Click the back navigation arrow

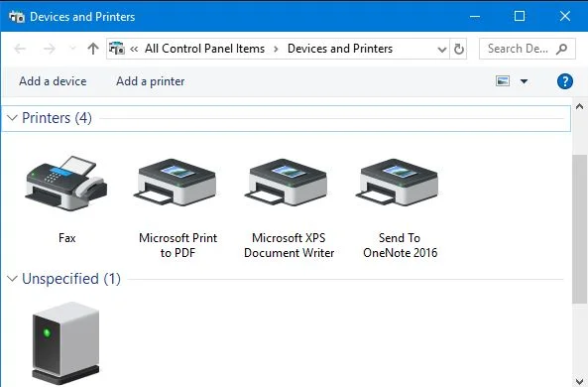pyautogui.click(x=20, y=49)
